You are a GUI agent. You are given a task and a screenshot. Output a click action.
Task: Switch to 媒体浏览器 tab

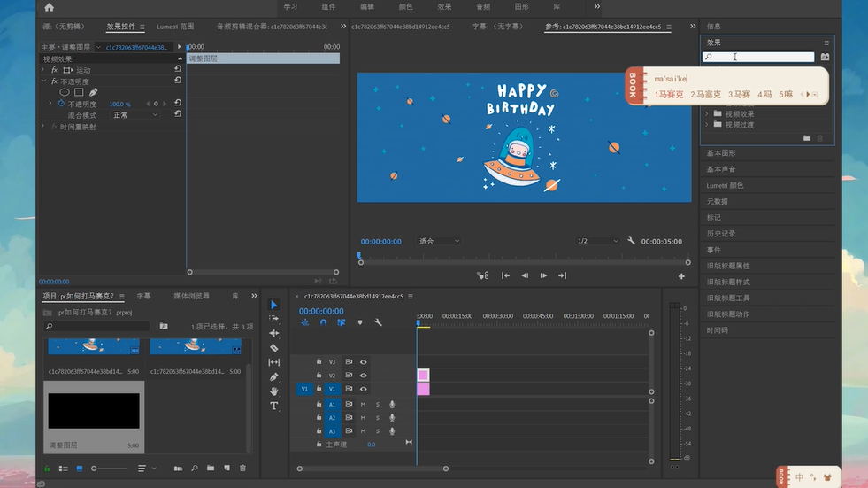click(x=191, y=297)
